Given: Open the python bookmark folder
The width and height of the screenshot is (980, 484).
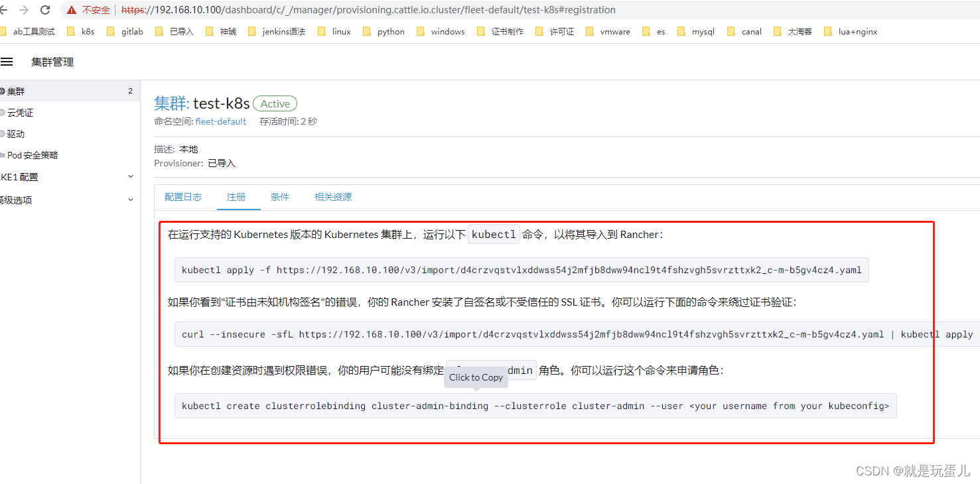Looking at the screenshot, I should pos(384,31).
